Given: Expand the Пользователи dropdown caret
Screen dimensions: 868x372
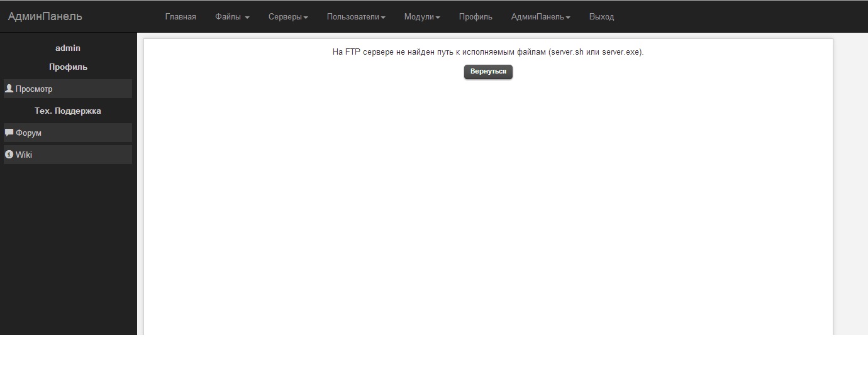Looking at the screenshot, I should click(x=383, y=18).
